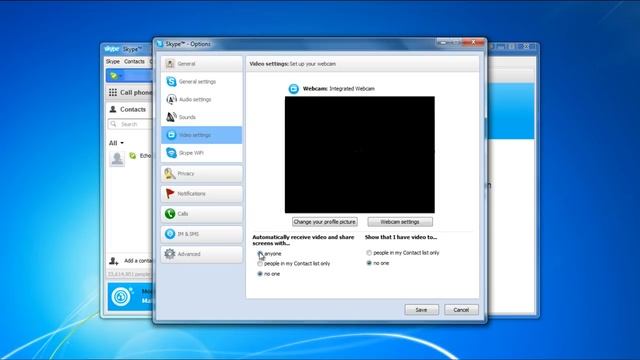Click Search field in Skype contacts
This screenshot has width=640, height=360.
coord(131,124)
